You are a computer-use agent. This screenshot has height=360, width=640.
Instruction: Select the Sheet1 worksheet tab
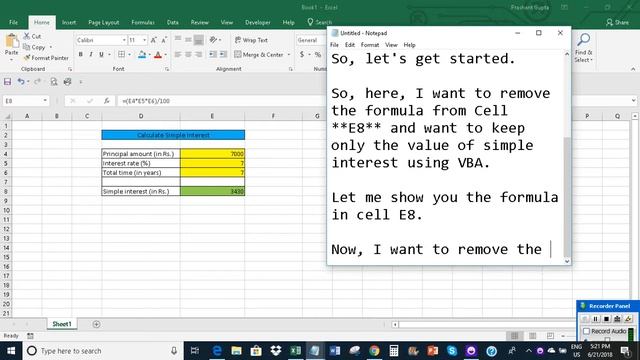point(62,324)
